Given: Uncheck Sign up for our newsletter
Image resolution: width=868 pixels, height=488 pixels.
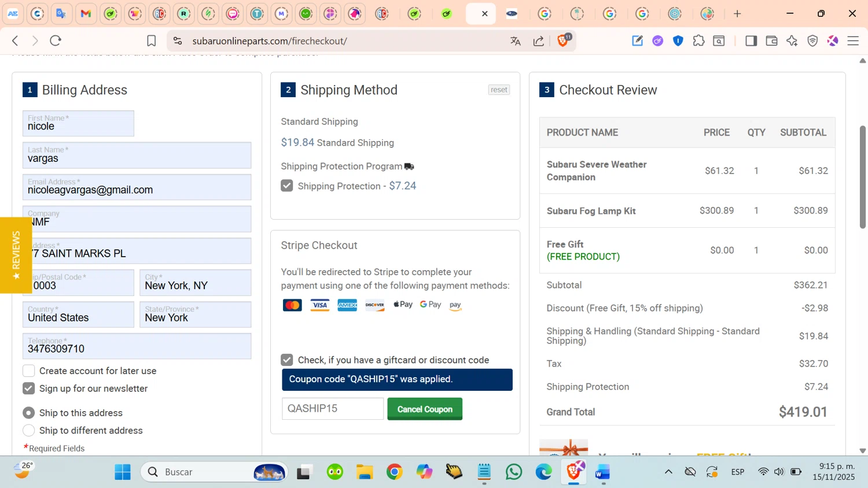Looking at the screenshot, I should tap(29, 389).
